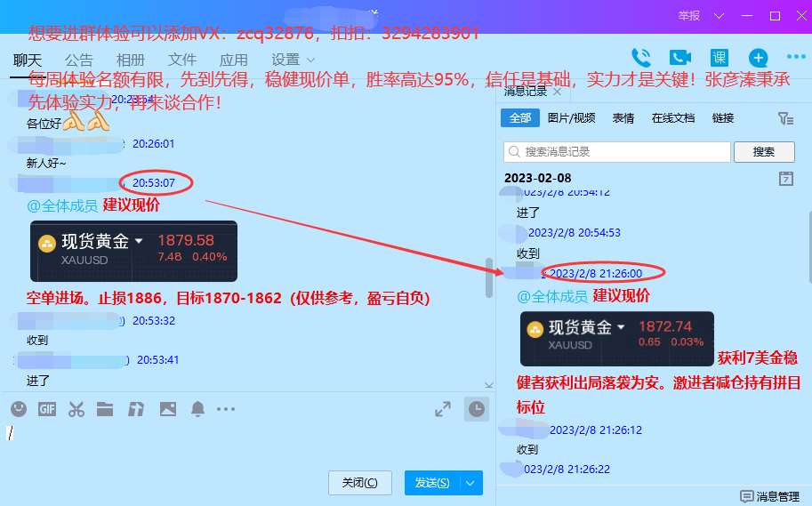Open the calendar date picker for records
The height and width of the screenshot is (506, 812).
[x=785, y=179]
